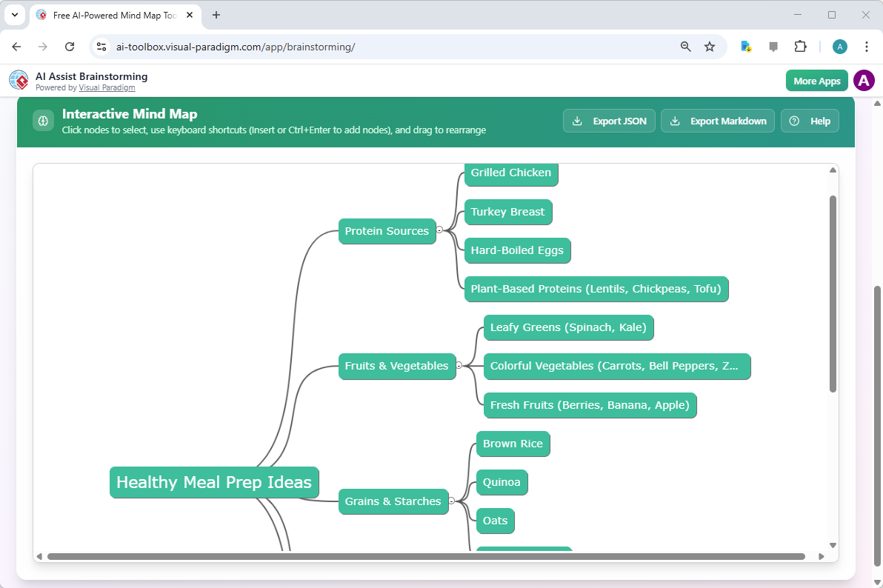Open the Visual Paradigm link
This screenshot has width=883, height=588.
coord(107,87)
